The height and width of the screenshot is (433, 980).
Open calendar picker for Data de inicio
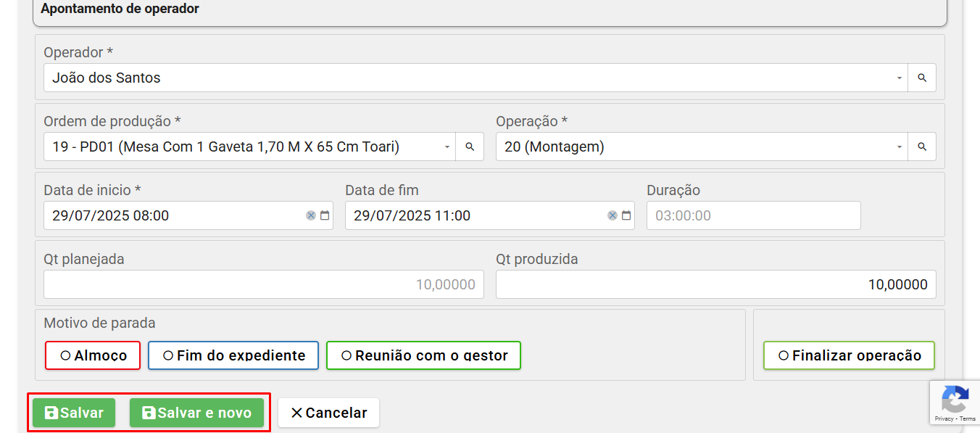pos(325,215)
